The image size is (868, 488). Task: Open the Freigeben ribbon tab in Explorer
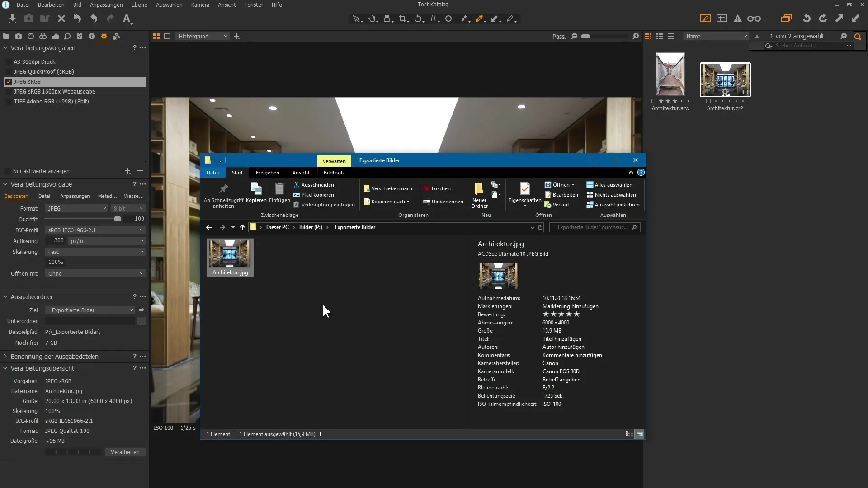pyautogui.click(x=267, y=173)
